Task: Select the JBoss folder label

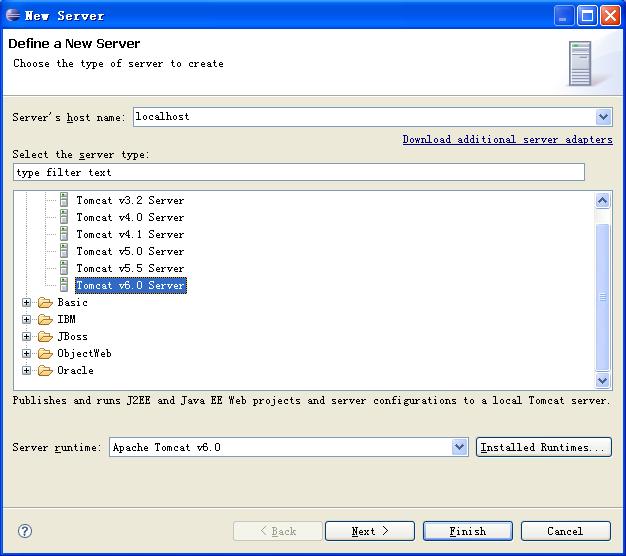Action: point(72,336)
